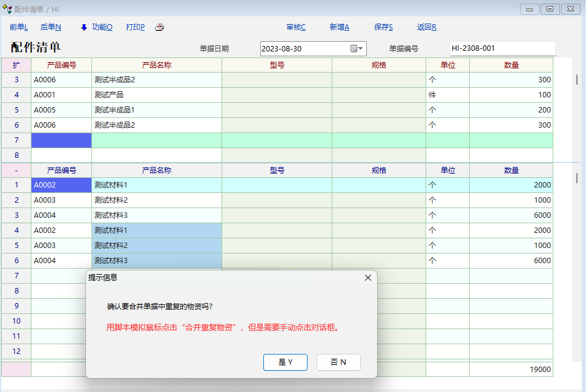Click the 单据编号 field HI-2308-001
586x392 pixels.
(x=502, y=48)
